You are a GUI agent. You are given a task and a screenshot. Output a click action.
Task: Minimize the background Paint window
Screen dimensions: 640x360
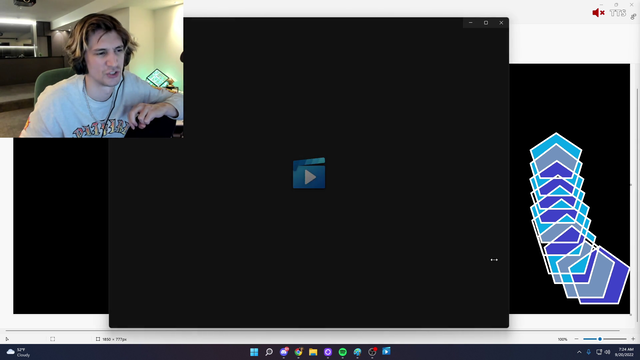[x=601, y=4]
